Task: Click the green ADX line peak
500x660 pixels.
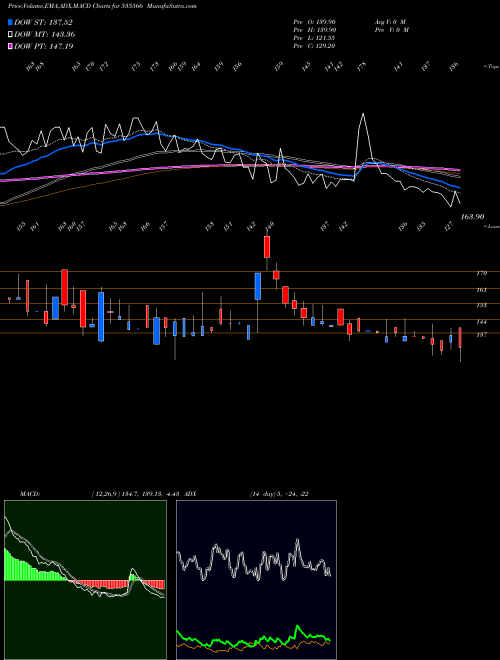Action: pyautogui.click(x=298, y=627)
